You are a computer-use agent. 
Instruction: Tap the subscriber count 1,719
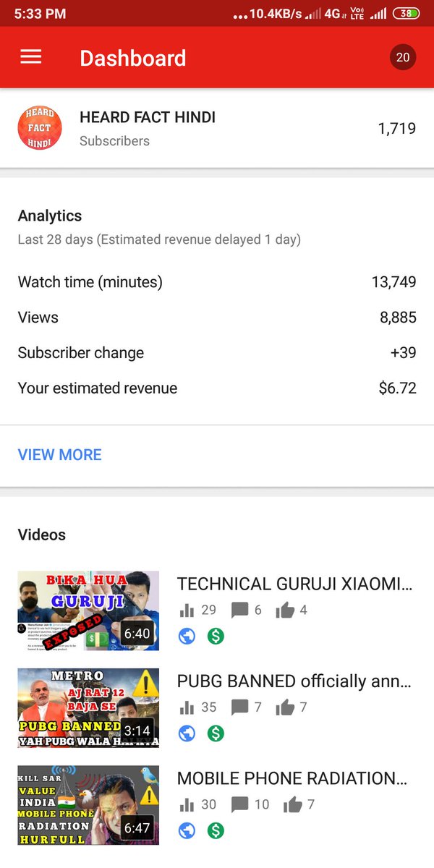[397, 129]
